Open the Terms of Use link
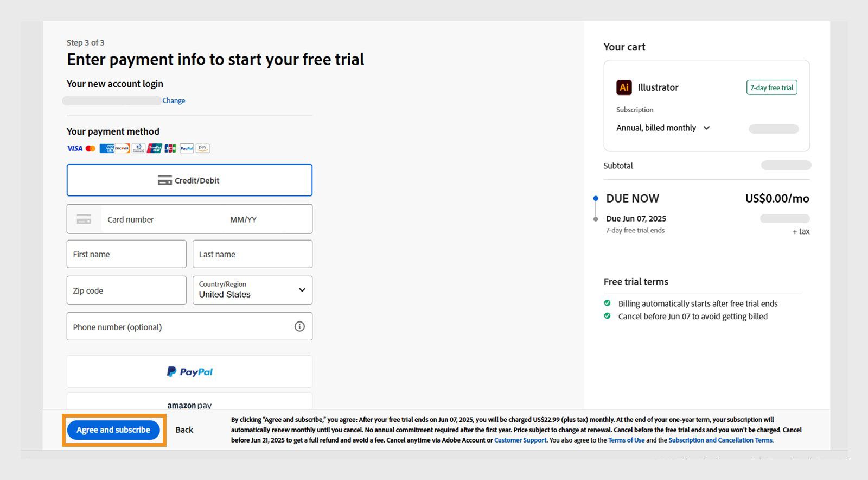The height and width of the screenshot is (480, 868). [626, 440]
